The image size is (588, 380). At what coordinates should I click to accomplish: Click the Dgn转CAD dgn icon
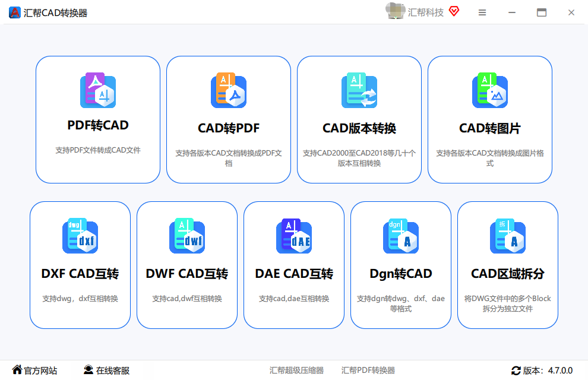point(401,236)
